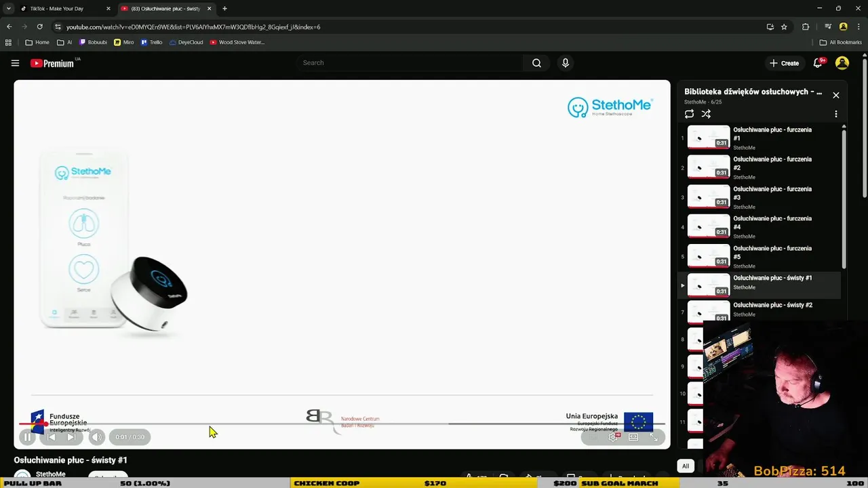The height and width of the screenshot is (488, 868).
Task: Close the TikTok tab
Action: point(108,9)
